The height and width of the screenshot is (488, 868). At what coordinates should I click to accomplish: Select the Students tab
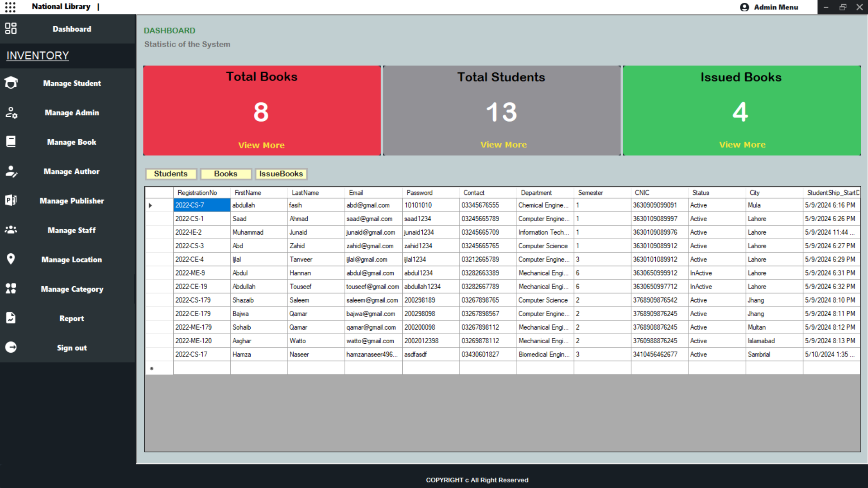(x=171, y=174)
